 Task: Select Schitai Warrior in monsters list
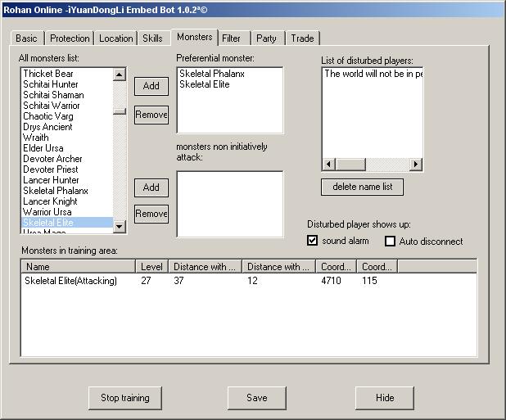(67, 106)
